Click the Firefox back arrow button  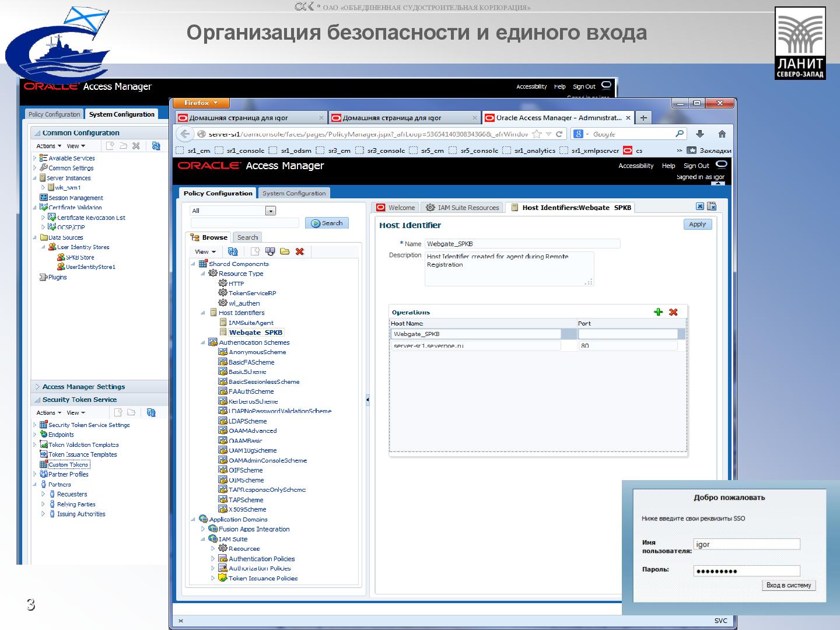[185, 134]
